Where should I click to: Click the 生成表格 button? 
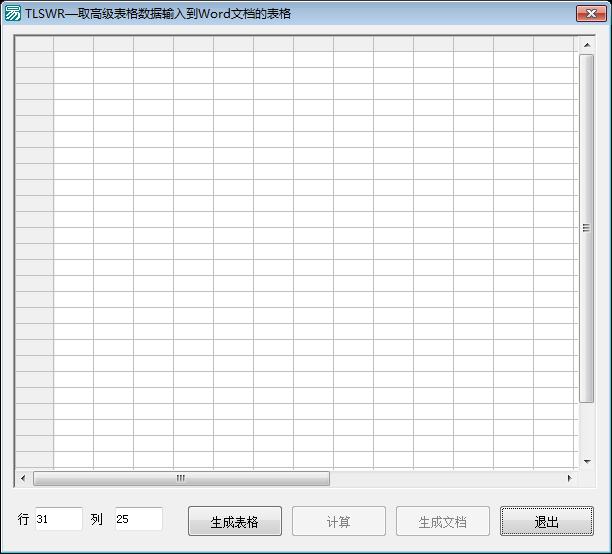pos(235,521)
